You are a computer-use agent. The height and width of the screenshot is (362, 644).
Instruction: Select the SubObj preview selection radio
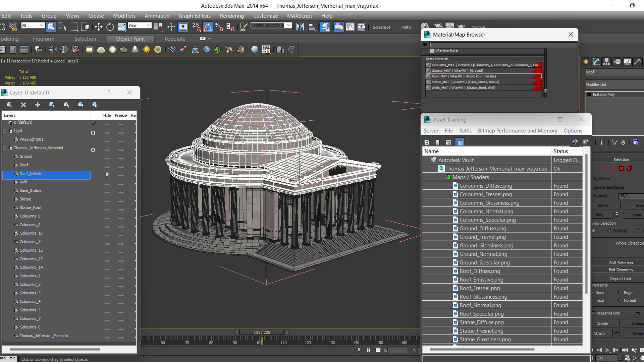(609, 231)
